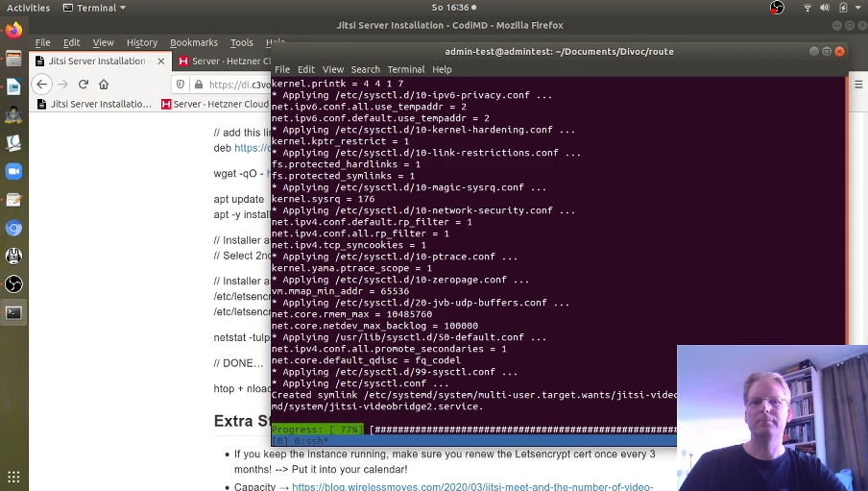Click the terminal window scrollbar
The width and height of the screenshot is (868, 491).
point(846,210)
